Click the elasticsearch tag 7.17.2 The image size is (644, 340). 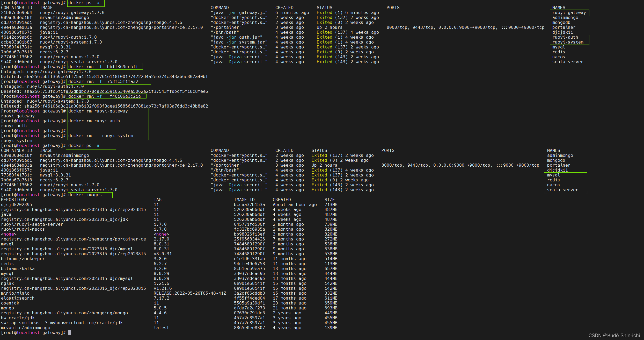162,298
